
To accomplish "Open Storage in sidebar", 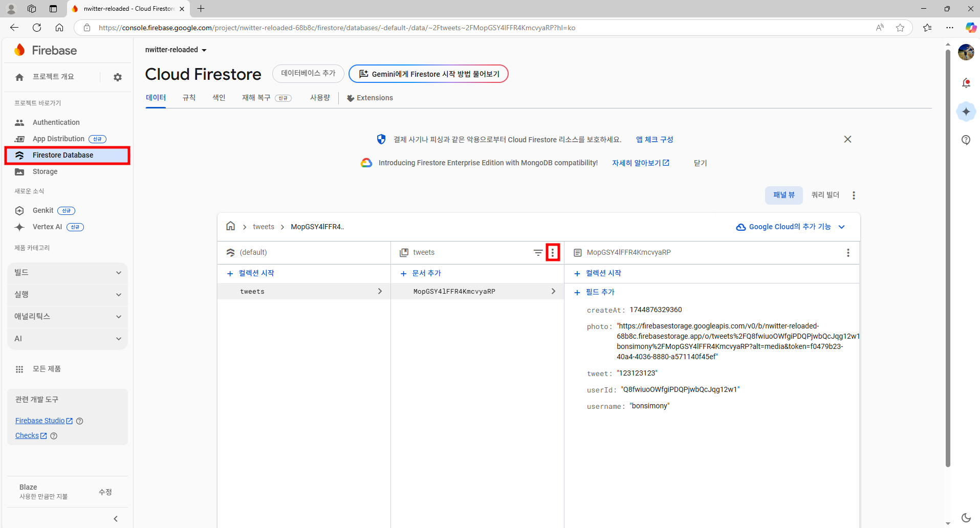I will pyautogui.click(x=45, y=171).
